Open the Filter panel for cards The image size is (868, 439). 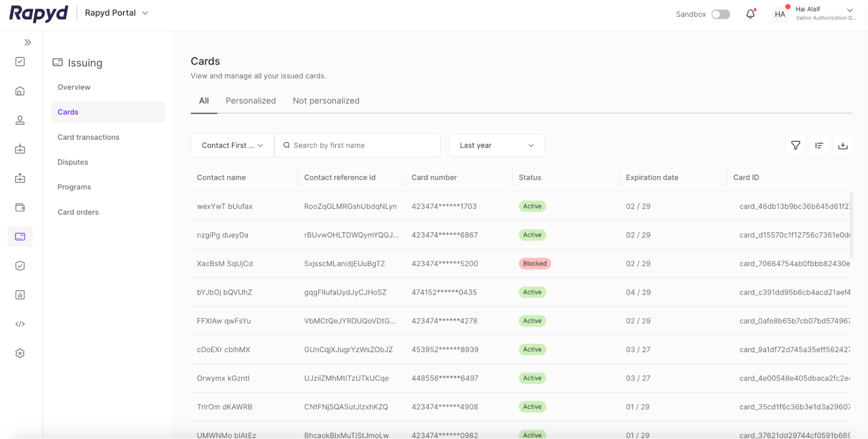point(795,145)
